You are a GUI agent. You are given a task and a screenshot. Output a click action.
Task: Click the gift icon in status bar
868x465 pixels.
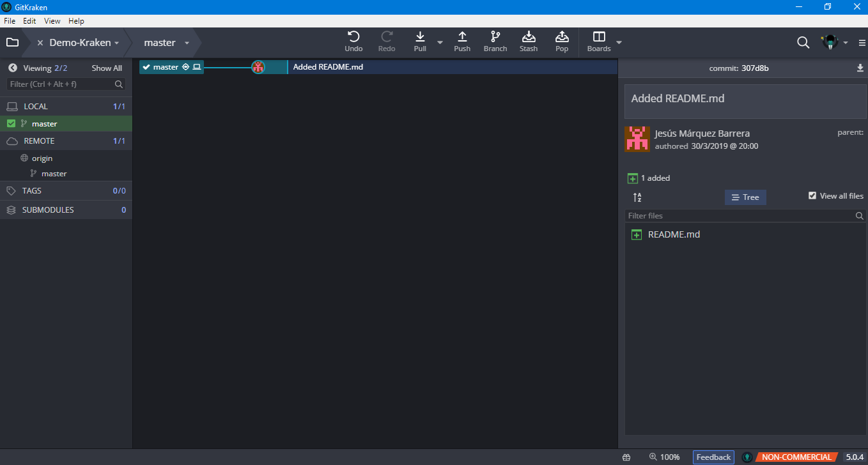[626, 457]
